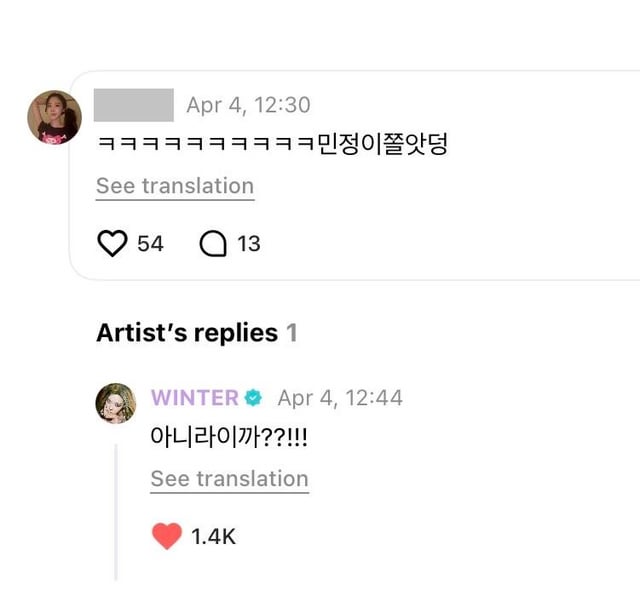The width and height of the screenshot is (640, 596).
Task: Select the Artist's replies heading
Action: (186, 333)
